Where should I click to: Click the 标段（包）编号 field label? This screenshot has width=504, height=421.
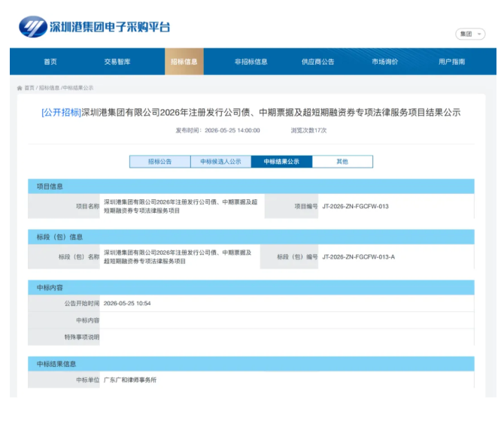(x=297, y=257)
